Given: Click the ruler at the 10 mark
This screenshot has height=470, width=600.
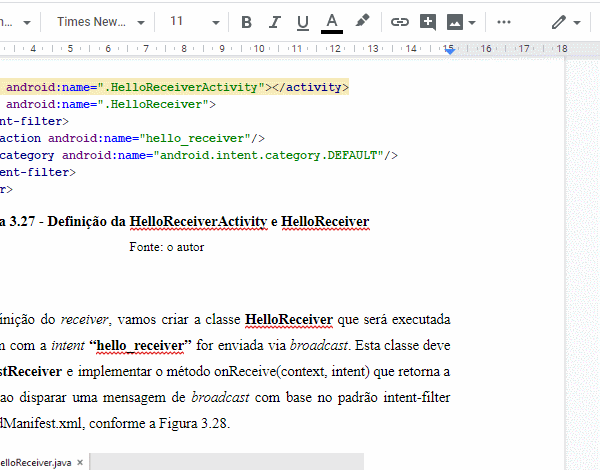Looking at the screenshot, I should (x=259, y=49).
